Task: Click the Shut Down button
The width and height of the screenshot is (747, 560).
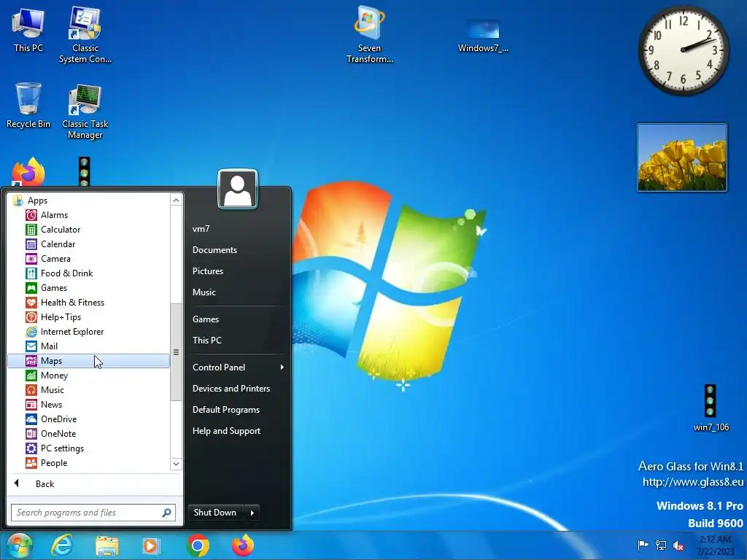Action: point(216,513)
